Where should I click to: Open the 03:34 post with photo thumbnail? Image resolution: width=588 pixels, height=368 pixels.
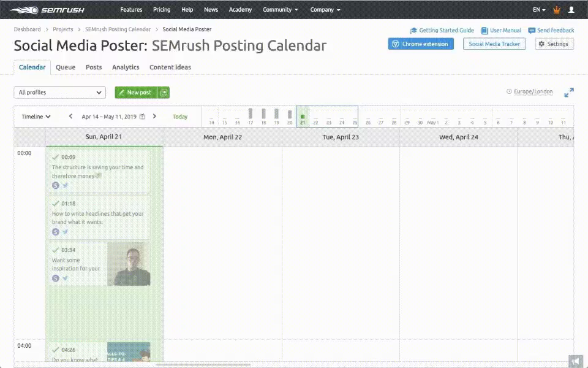pos(99,264)
